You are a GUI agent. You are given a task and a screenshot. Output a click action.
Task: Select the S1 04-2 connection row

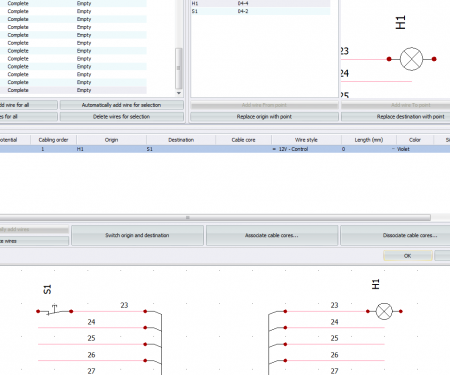tap(260, 11)
